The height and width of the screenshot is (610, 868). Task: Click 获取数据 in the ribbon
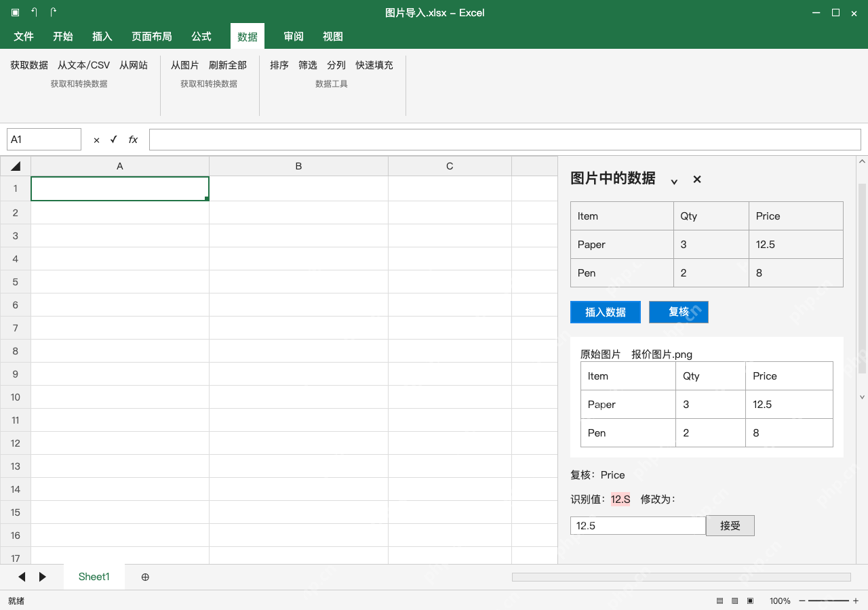click(x=29, y=65)
